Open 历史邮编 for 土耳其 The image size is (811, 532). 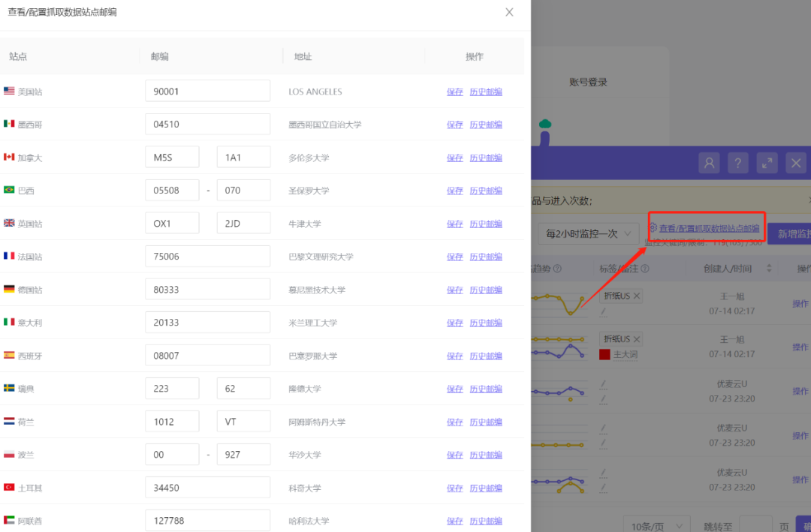tap(486, 488)
